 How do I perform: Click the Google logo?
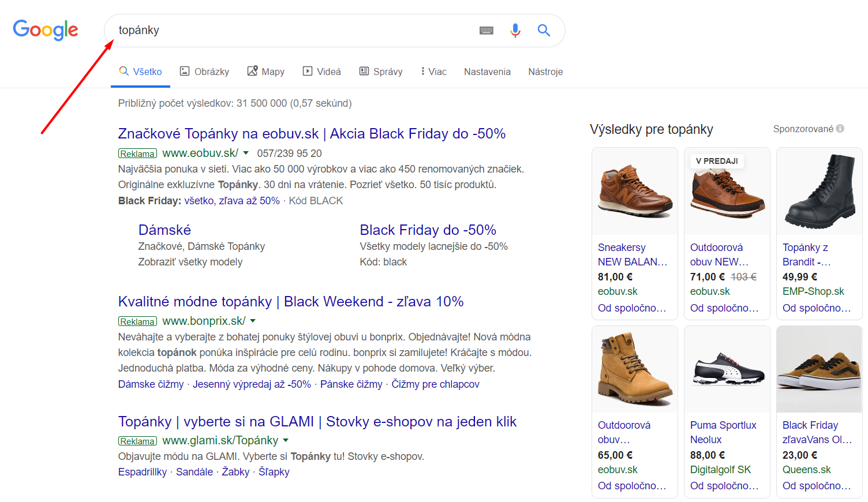pyautogui.click(x=46, y=30)
